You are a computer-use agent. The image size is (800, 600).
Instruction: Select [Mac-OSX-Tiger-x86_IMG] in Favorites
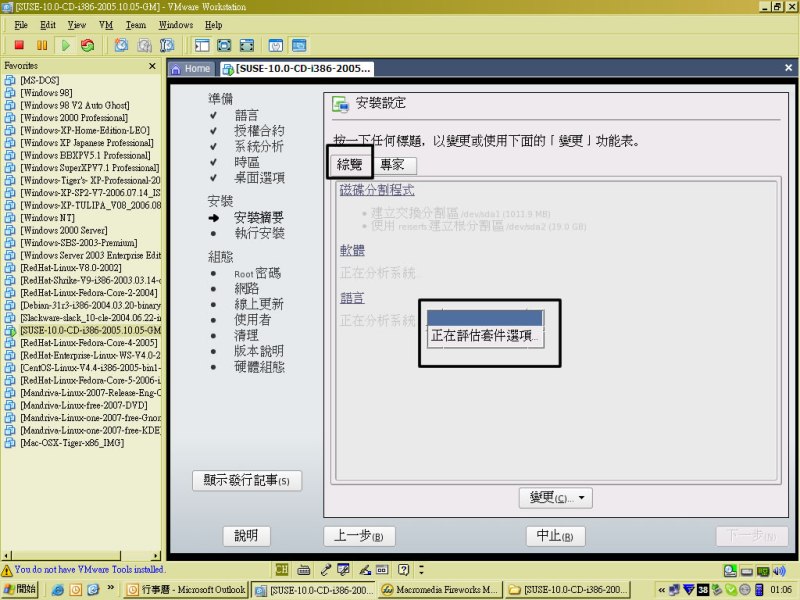pyautogui.click(x=72, y=443)
